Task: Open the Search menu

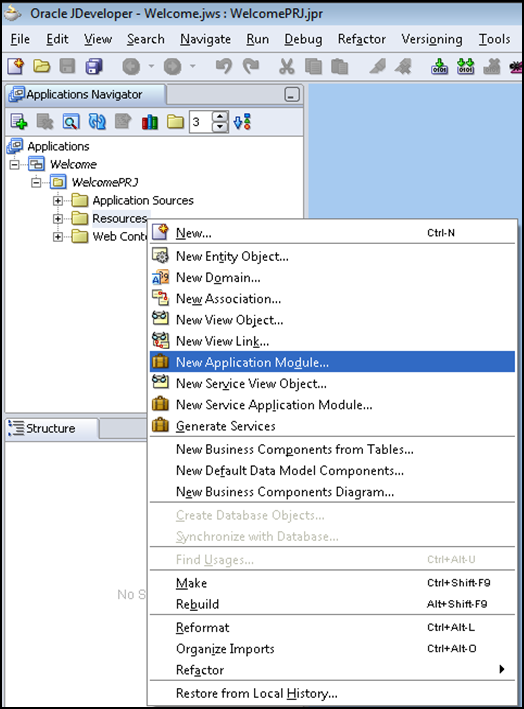Action: (x=146, y=39)
